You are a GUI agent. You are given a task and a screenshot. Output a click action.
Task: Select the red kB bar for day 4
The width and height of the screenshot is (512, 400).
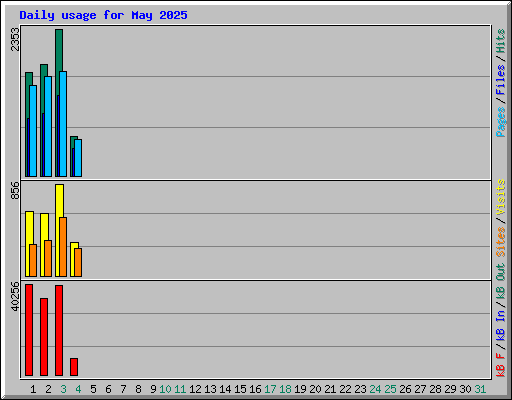[74, 367]
